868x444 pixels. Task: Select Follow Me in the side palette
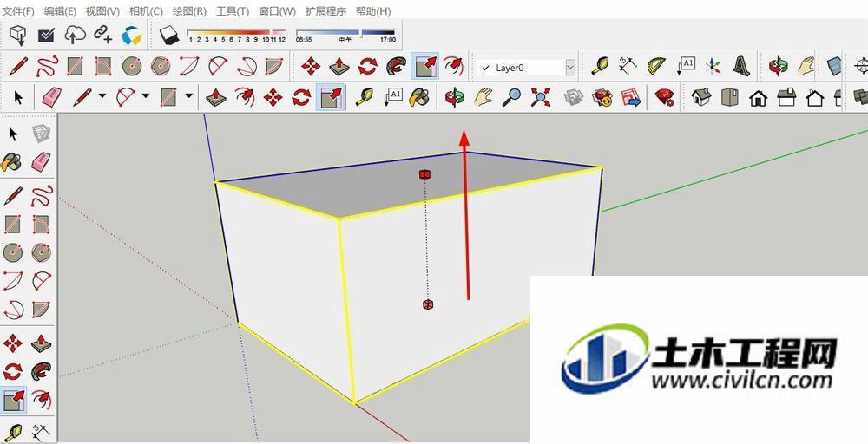pos(41,370)
